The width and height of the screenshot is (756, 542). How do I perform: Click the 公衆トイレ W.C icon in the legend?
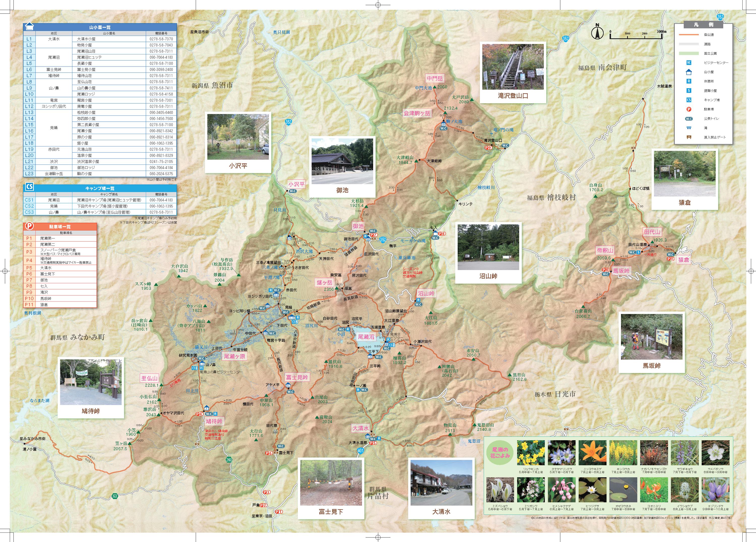click(x=689, y=119)
